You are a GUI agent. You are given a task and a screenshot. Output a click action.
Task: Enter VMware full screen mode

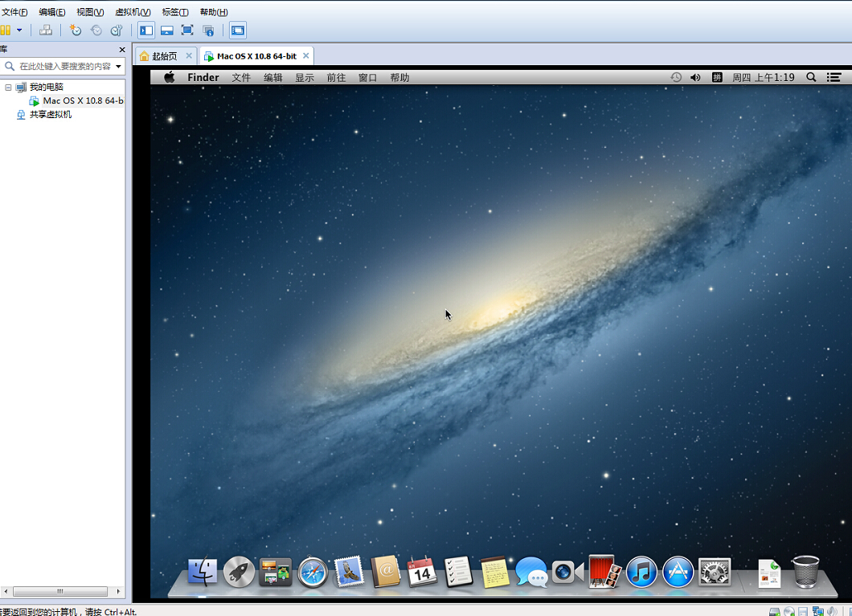click(187, 31)
